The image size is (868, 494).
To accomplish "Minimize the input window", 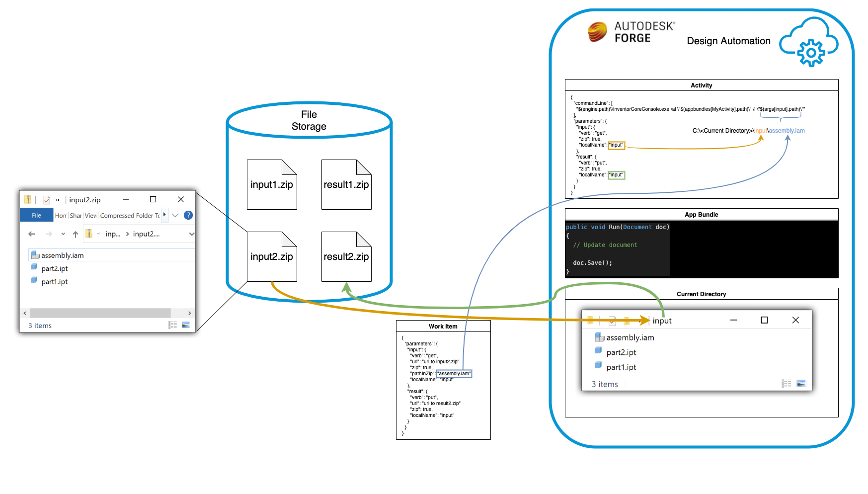I will tap(733, 321).
